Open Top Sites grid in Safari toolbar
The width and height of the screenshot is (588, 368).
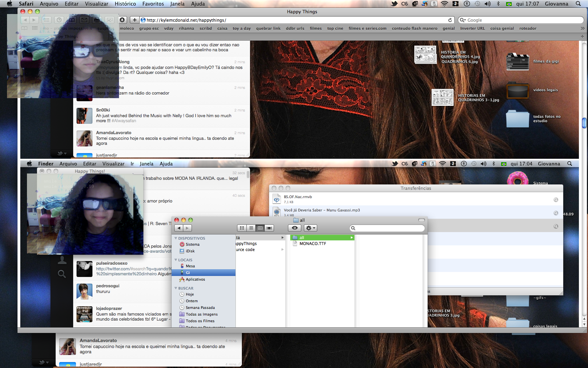47,20
